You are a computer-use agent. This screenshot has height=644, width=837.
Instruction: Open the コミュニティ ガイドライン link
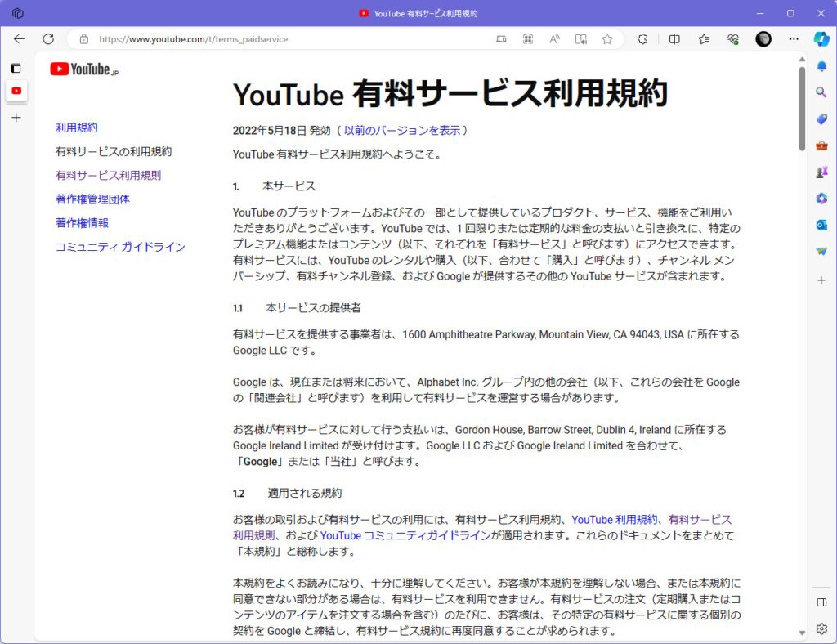point(121,247)
